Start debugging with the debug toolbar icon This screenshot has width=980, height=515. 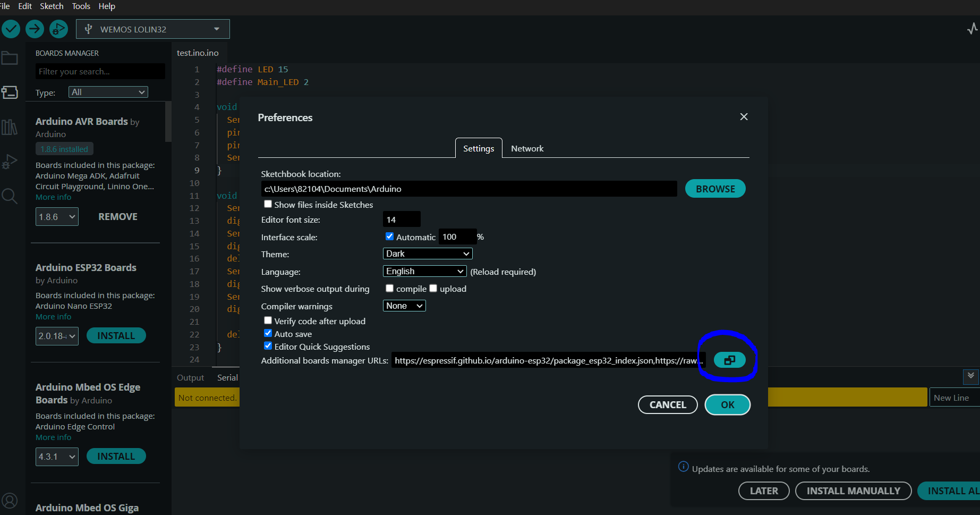[58, 29]
